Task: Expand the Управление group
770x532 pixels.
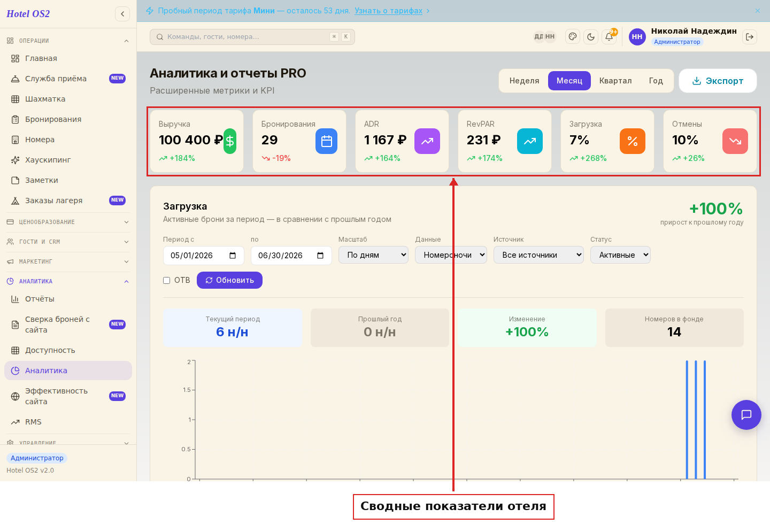Action: [x=68, y=442]
